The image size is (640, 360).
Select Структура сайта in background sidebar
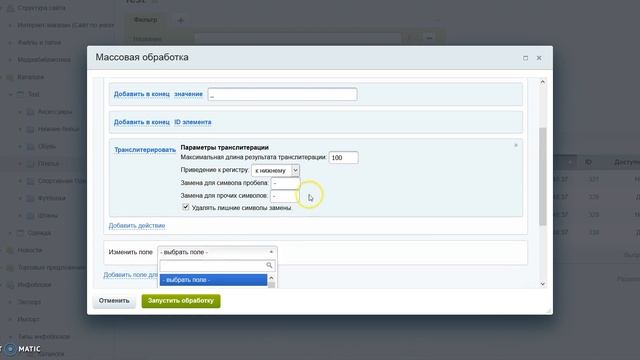coord(41,8)
